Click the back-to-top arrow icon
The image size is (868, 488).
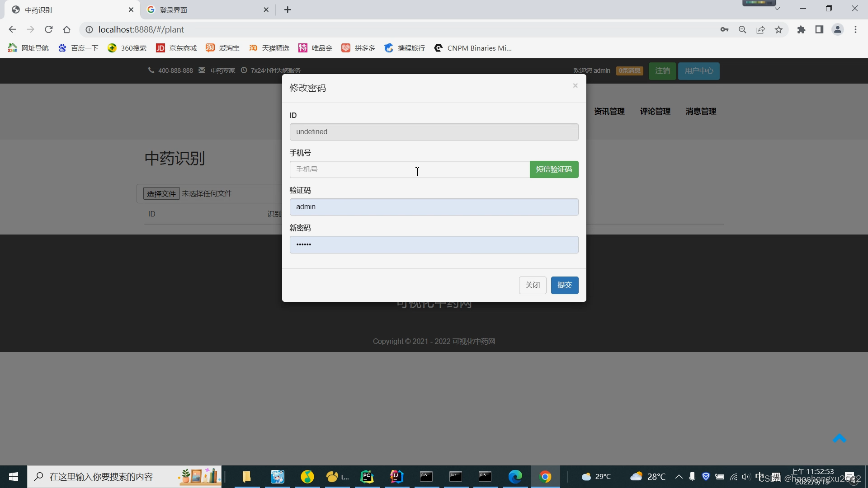(x=839, y=438)
